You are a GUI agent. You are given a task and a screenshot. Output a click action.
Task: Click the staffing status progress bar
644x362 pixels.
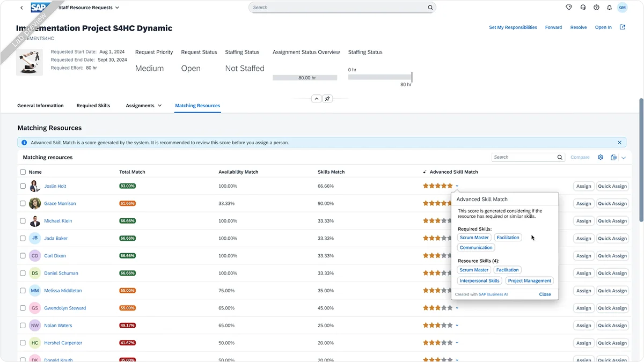380,77
